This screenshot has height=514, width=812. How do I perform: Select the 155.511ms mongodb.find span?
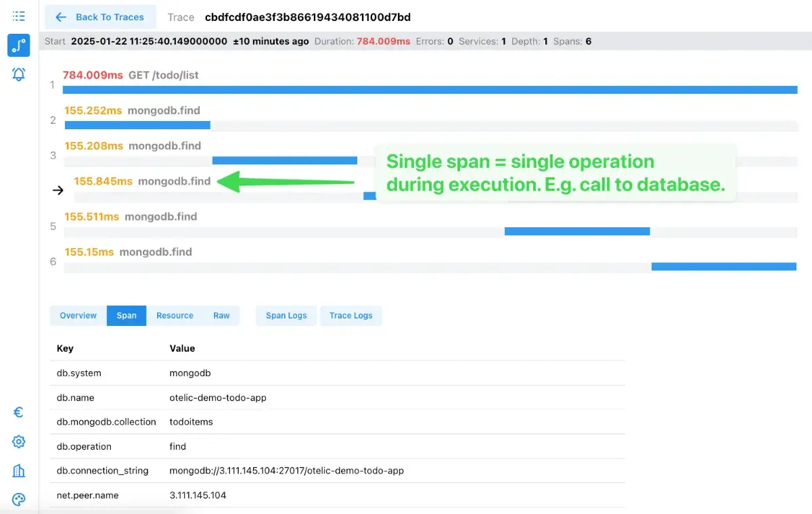(x=160, y=217)
